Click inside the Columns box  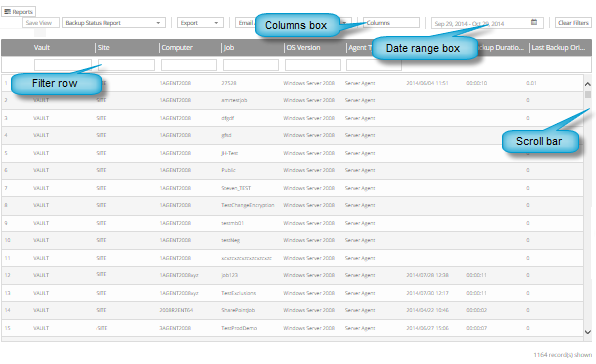pyautogui.click(x=391, y=23)
